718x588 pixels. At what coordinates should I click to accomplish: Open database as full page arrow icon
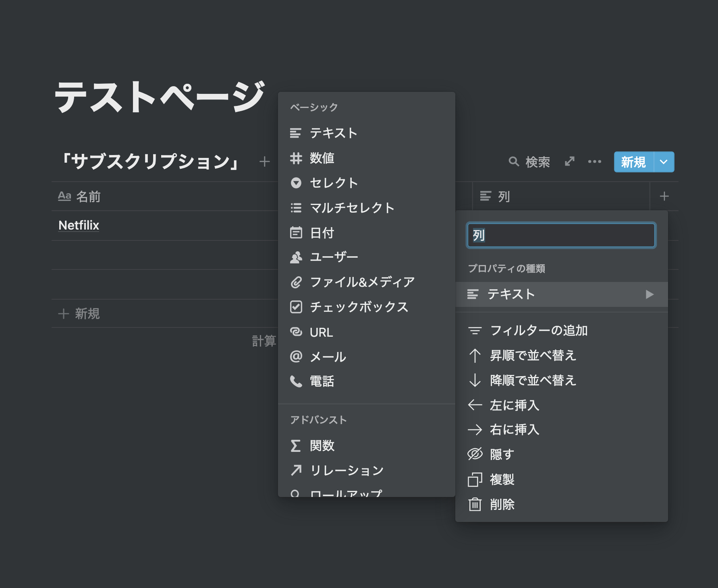tap(569, 162)
